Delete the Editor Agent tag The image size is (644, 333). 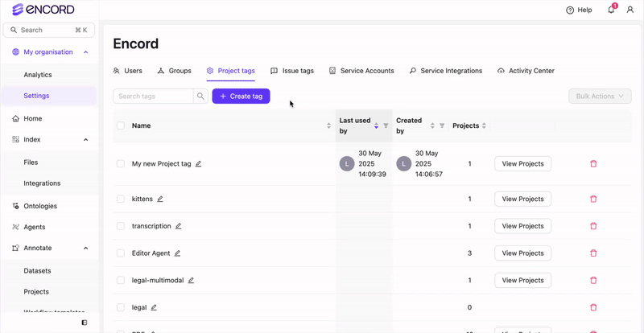click(x=593, y=253)
